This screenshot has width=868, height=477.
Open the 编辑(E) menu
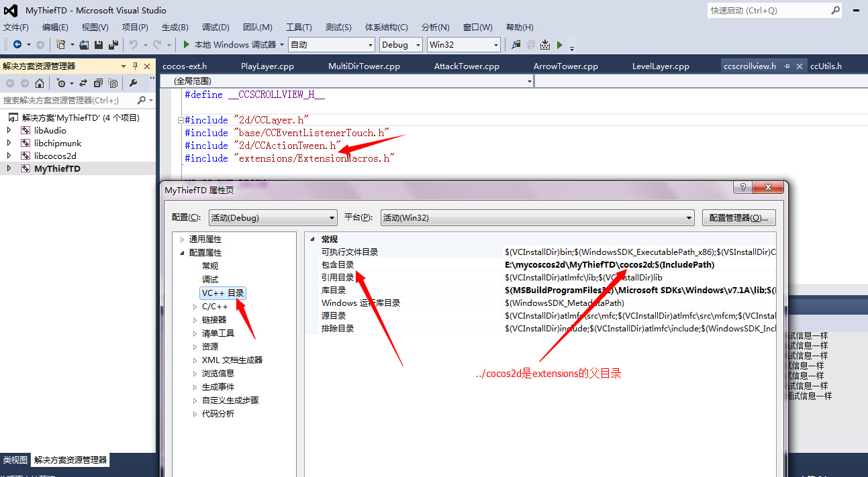(x=55, y=27)
